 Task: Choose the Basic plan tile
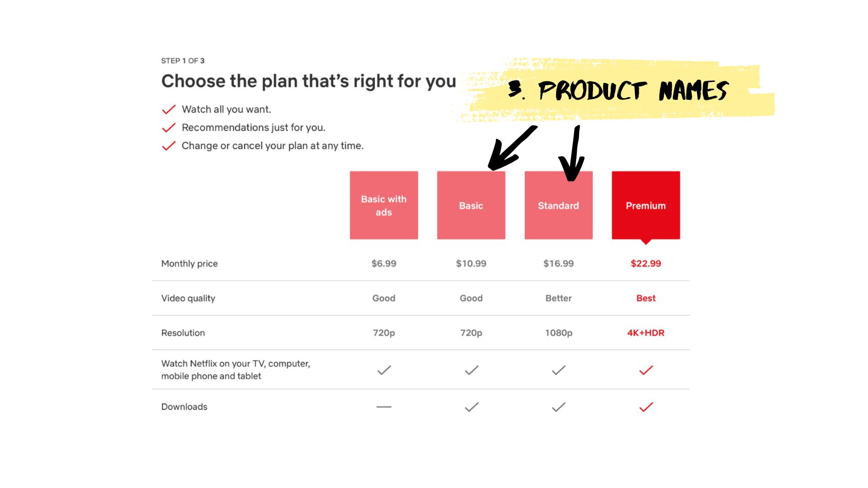coord(471,205)
